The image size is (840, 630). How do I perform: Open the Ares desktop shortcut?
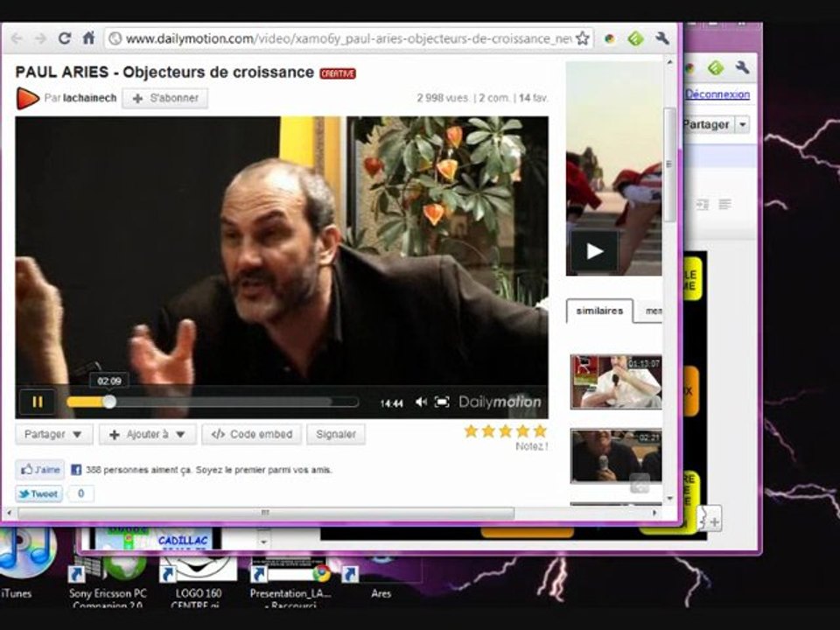[x=381, y=579]
